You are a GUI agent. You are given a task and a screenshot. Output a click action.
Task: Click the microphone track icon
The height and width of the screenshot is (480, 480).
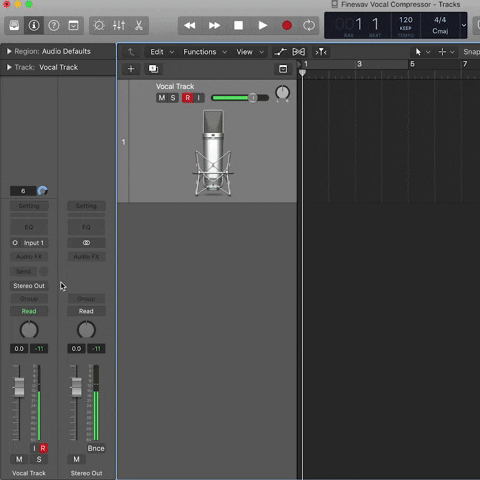click(x=213, y=153)
